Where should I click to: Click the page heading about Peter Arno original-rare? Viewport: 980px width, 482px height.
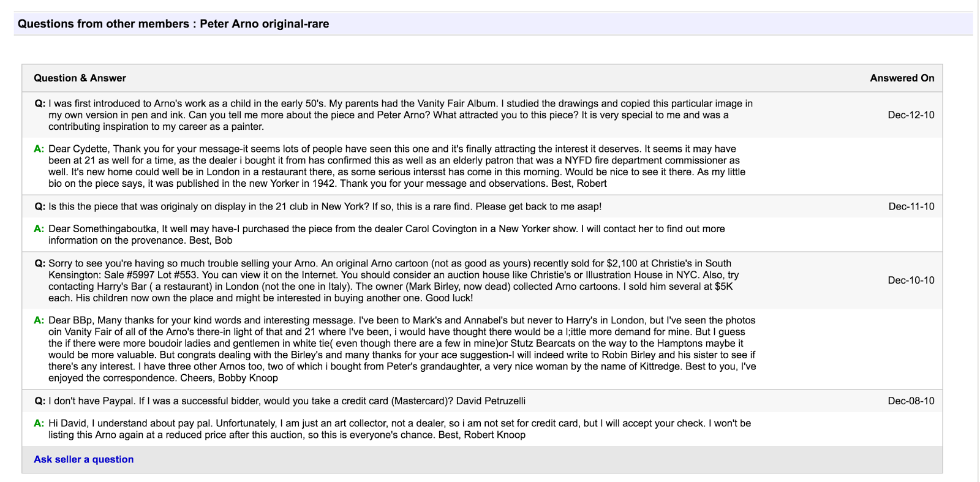[173, 24]
